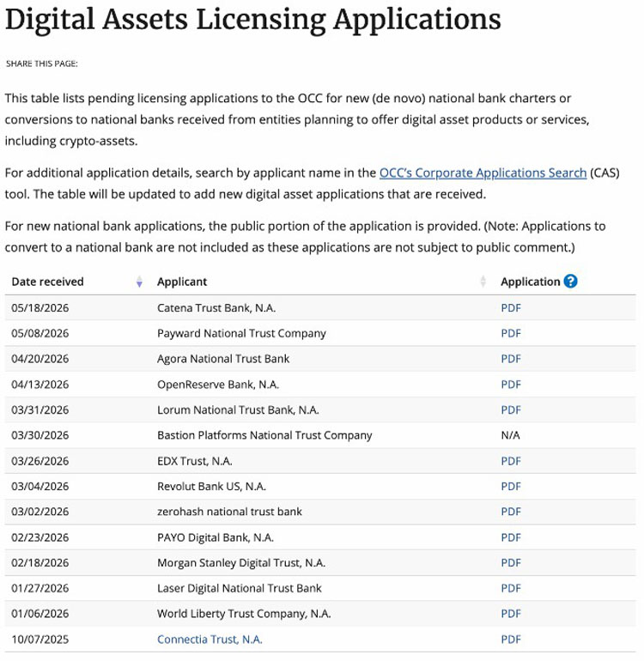Select the date 03/30/2026
This screenshot has width=644, height=661.
click(x=40, y=435)
